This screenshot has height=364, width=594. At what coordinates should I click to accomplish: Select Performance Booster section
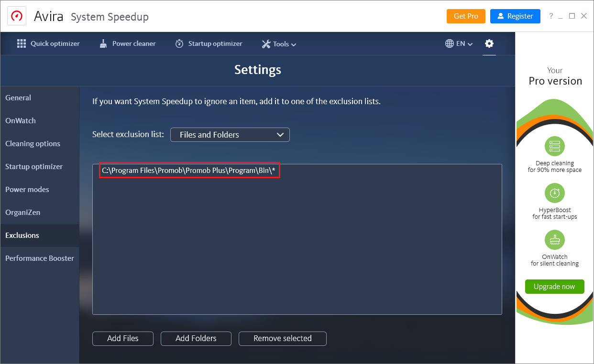[40, 258]
